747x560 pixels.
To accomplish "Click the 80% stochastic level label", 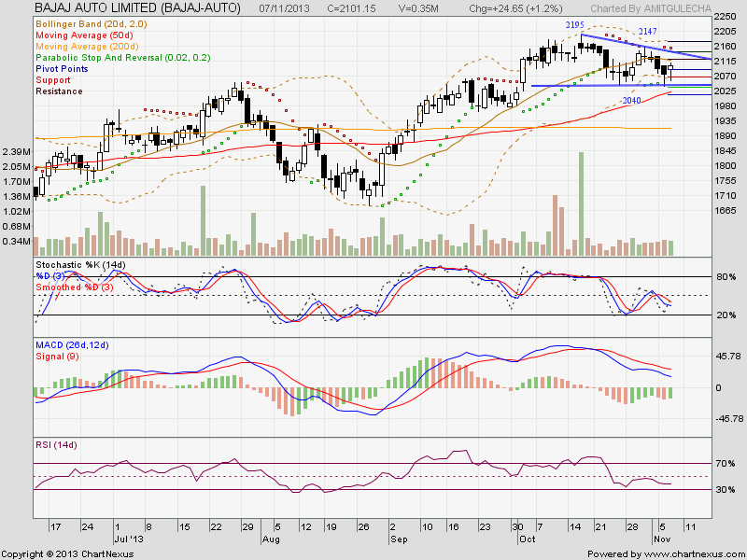I will coord(725,276).
